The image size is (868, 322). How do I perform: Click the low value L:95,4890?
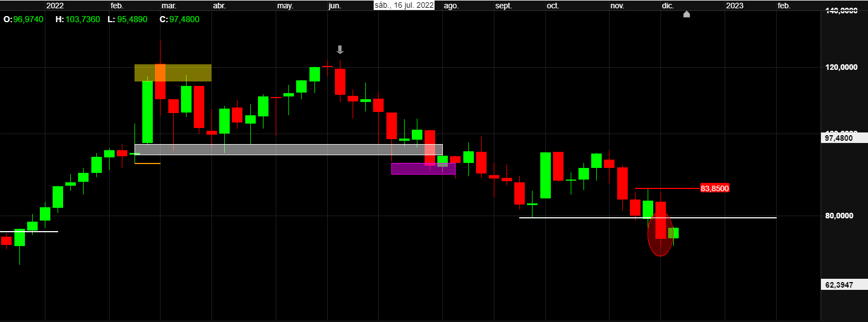pos(127,19)
